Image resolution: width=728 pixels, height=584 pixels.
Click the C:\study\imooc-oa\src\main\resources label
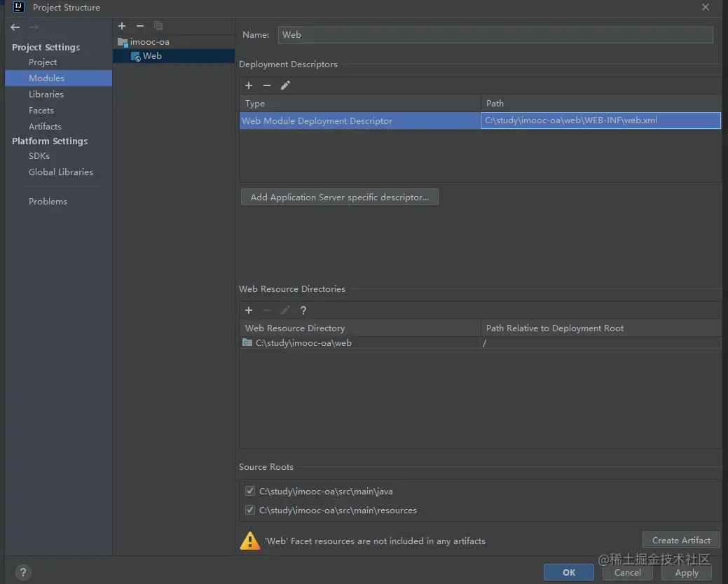click(x=338, y=510)
